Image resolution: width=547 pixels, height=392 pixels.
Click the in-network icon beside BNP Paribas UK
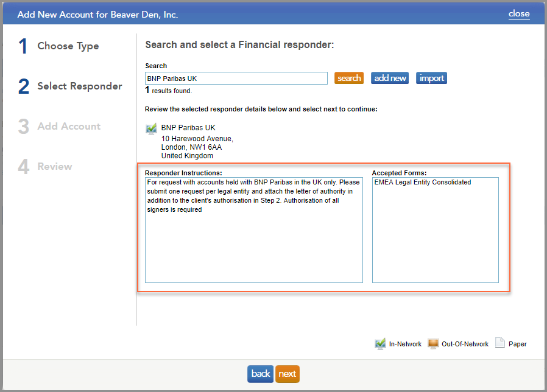150,128
